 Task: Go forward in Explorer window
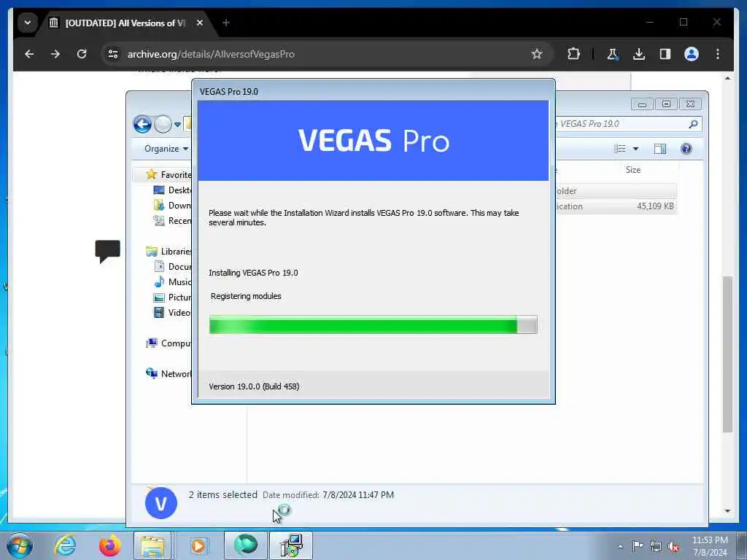(163, 124)
